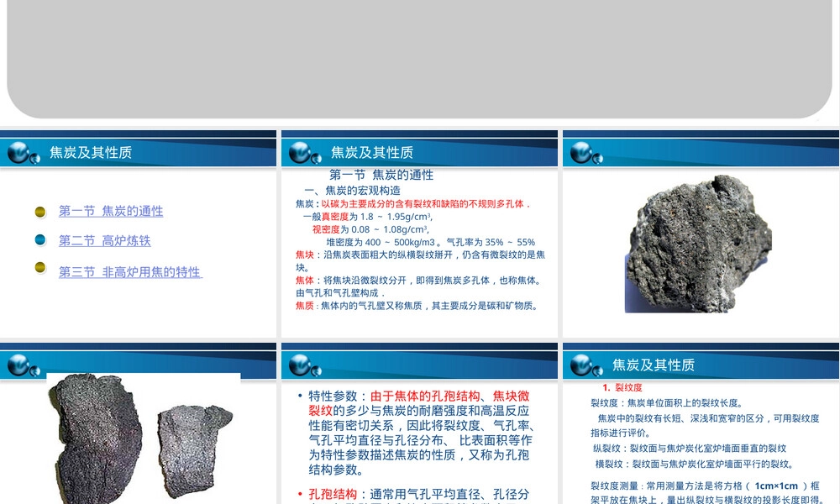
Task: Click the globe logo on the 裂纹度 slide header
Action: 585,365
